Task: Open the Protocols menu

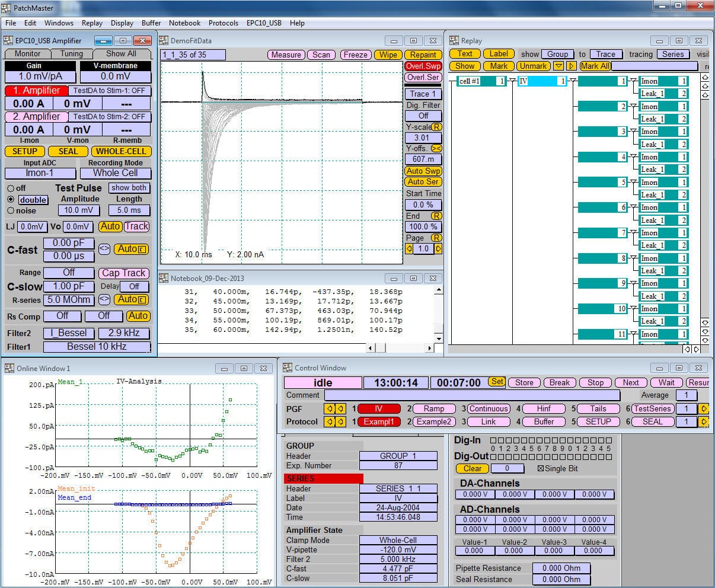Action: [x=224, y=23]
